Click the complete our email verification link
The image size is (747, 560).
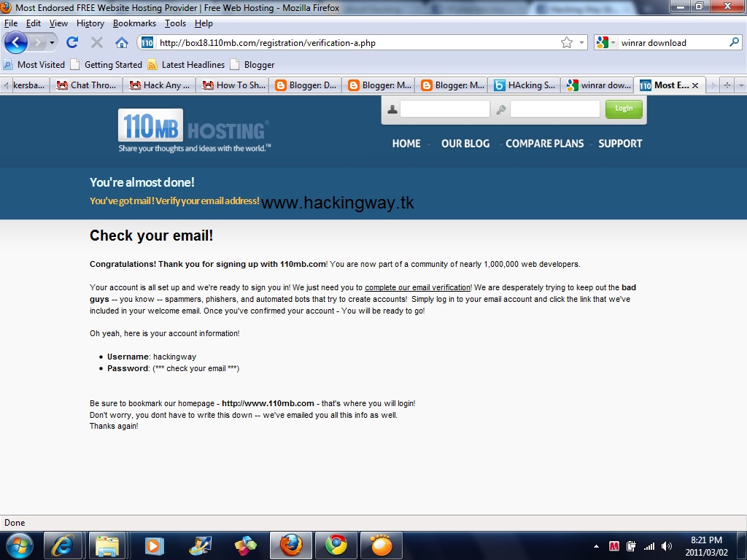[x=418, y=287]
